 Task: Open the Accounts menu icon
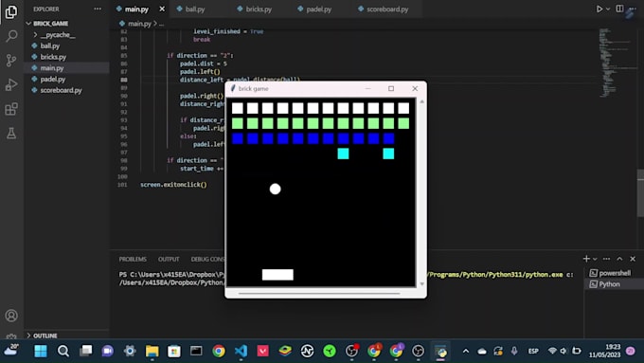pyautogui.click(x=11, y=316)
